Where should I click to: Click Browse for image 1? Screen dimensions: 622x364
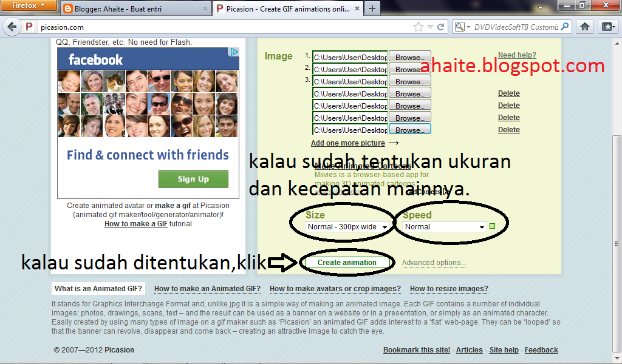pyautogui.click(x=410, y=57)
